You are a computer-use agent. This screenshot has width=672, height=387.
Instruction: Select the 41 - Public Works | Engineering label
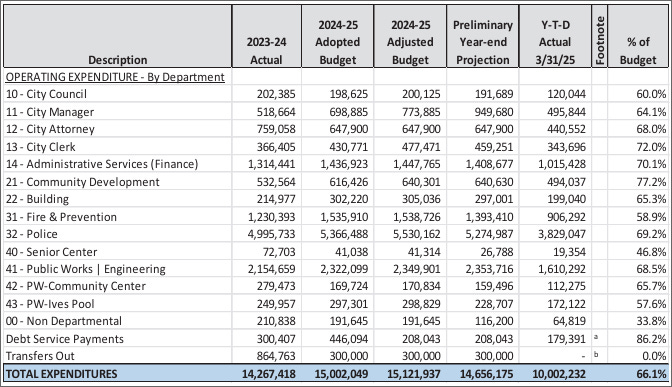pyautogui.click(x=86, y=269)
